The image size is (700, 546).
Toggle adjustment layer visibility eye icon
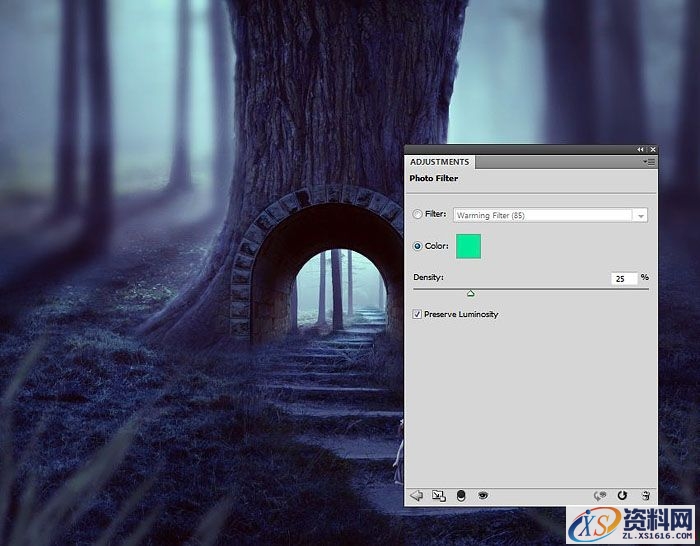[x=483, y=495]
